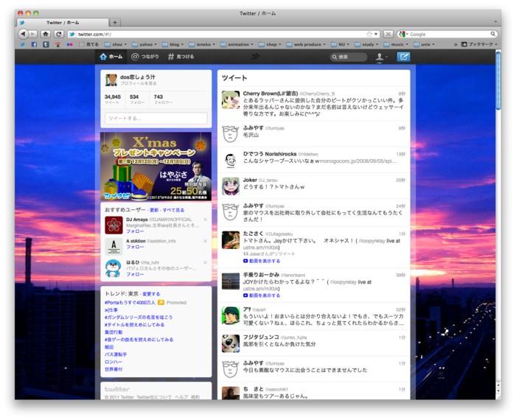The width and height of the screenshot is (516, 420).
Task: Dismiss A stAtion suggestion with X
Action: coord(206,241)
